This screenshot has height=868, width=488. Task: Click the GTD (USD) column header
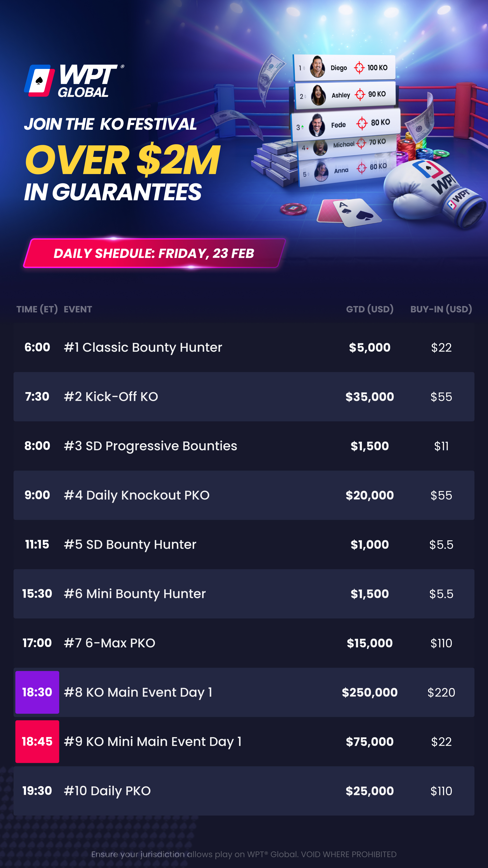[369, 309]
